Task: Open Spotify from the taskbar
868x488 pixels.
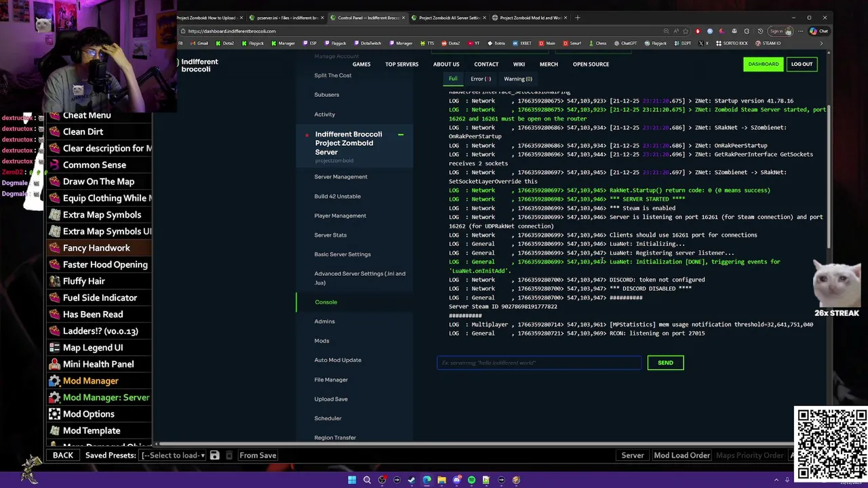Action: pos(471,480)
